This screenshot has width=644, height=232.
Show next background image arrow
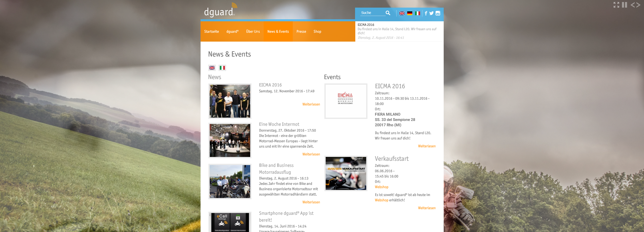[x=638, y=5]
